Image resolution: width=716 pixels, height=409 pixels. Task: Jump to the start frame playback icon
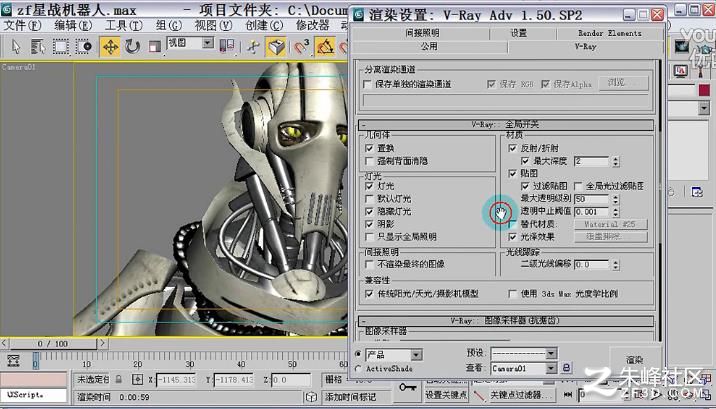[568, 394]
